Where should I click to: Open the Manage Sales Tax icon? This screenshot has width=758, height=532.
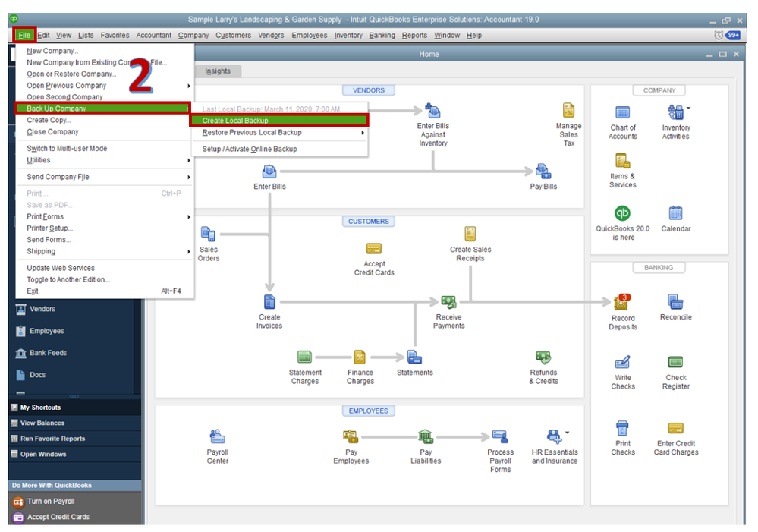point(568,110)
